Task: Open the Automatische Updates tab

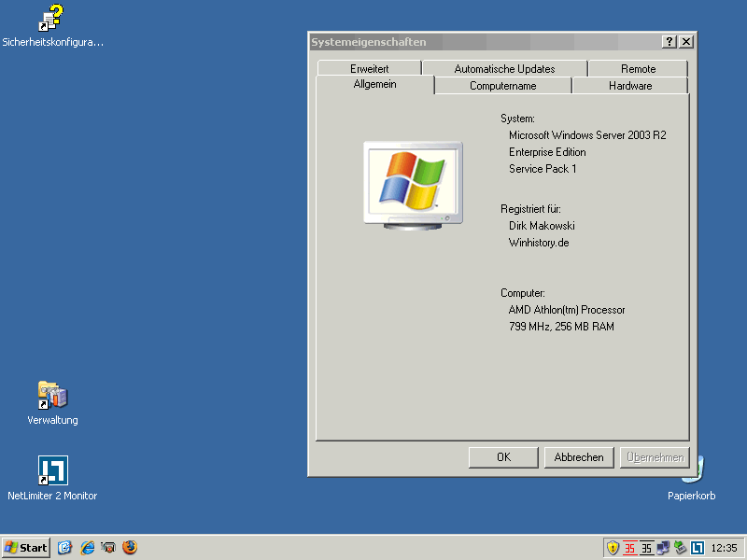Action: tap(504, 68)
